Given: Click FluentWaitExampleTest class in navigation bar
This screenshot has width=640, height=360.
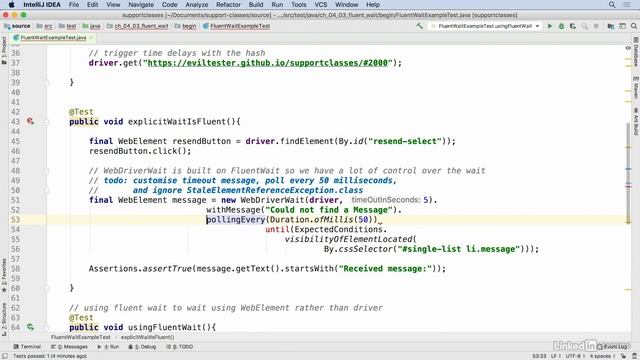Looking at the screenshot, I should 236,26.
